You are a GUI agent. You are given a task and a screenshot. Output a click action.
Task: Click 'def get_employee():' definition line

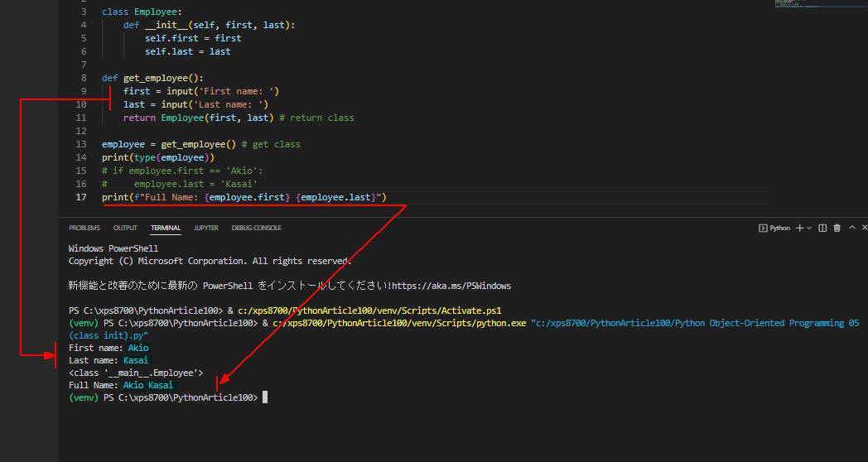(x=152, y=78)
